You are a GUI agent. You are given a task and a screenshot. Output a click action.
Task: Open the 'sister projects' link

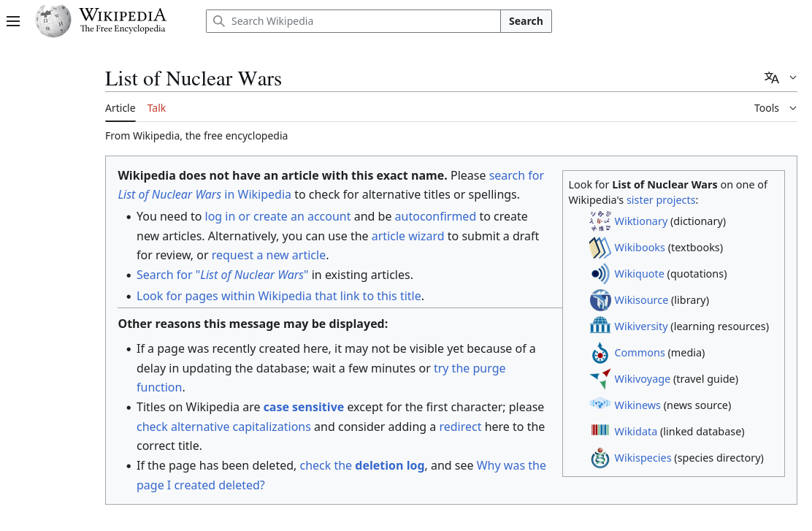click(x=661, y=200)
